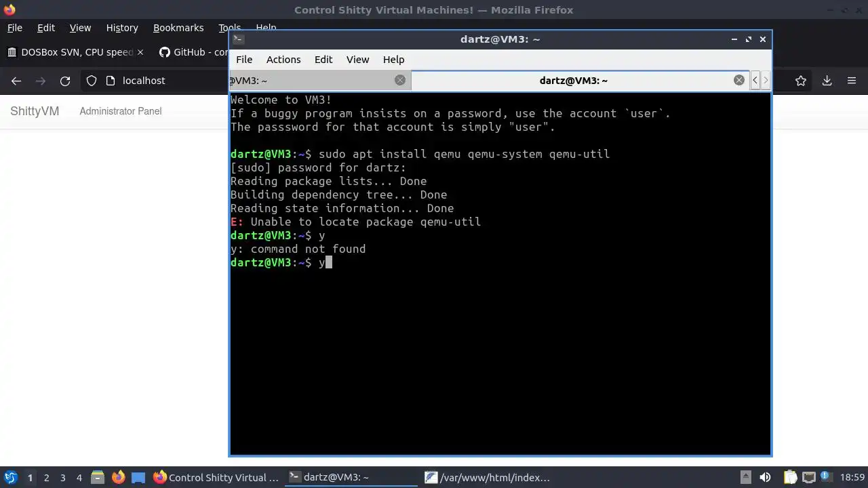Close the first terminal tab
The width and height of the screenshot is (868, 488).
[x=400, y=80]
